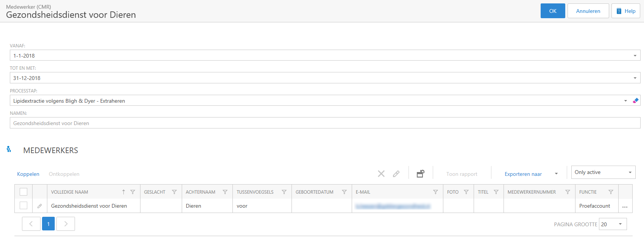Open filter for the Volledige Naam column

133,192
